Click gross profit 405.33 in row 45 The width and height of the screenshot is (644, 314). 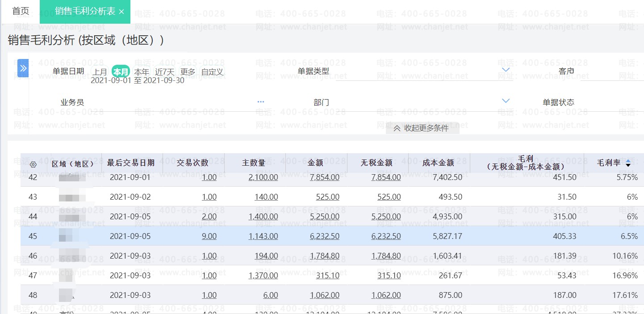[565, 236]
